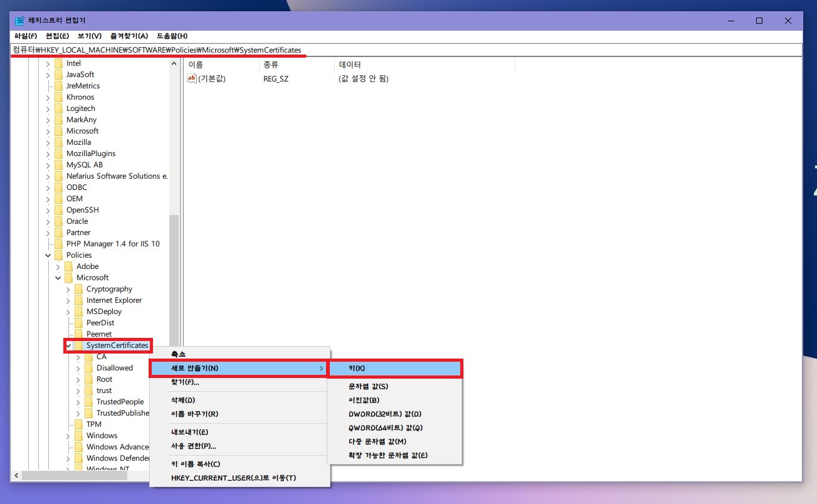The width and height of the screenshot is (817, 504).
Task: Select the Internet Explorer folder icon
Action: click(78, 300)
